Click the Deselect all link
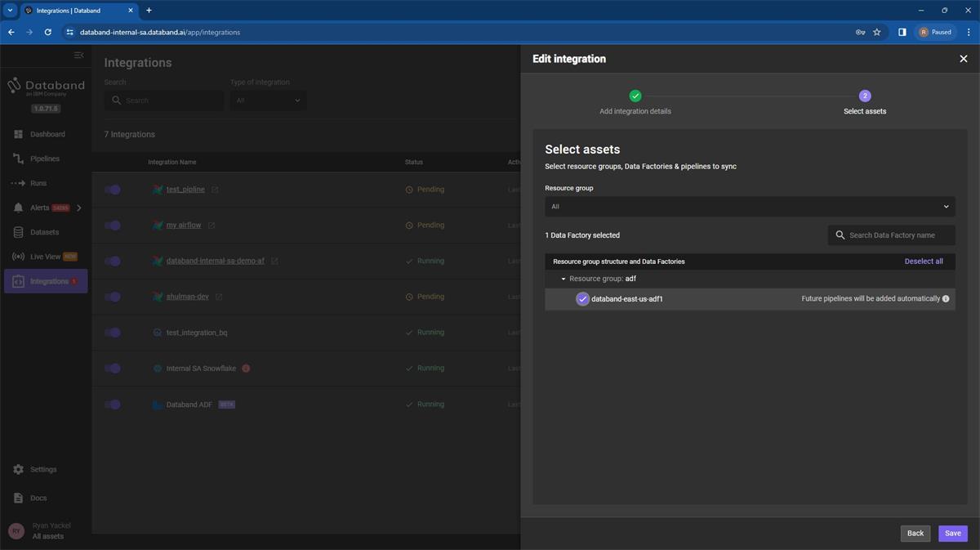Viewport: 980px width, 550px height. click(x=923, y=261)
